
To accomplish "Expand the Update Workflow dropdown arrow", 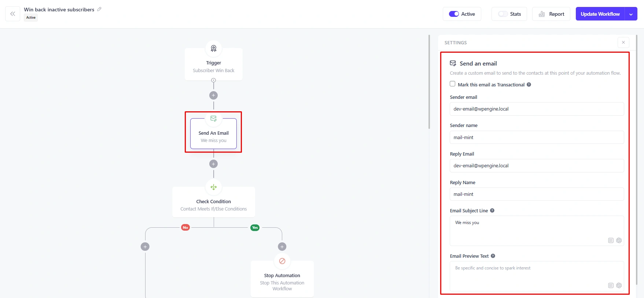I will (631, 14).
